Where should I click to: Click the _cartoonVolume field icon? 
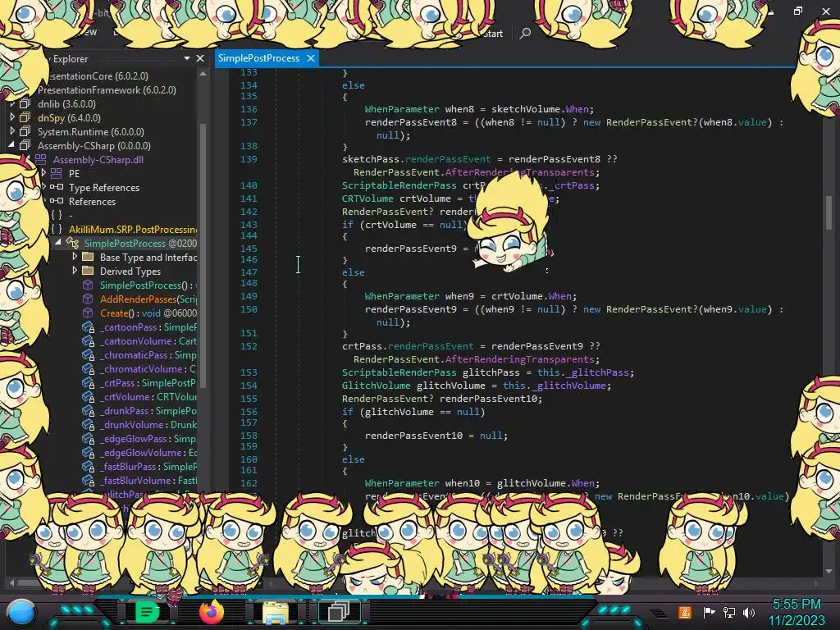pyautogui.click(x=88, y=340)
